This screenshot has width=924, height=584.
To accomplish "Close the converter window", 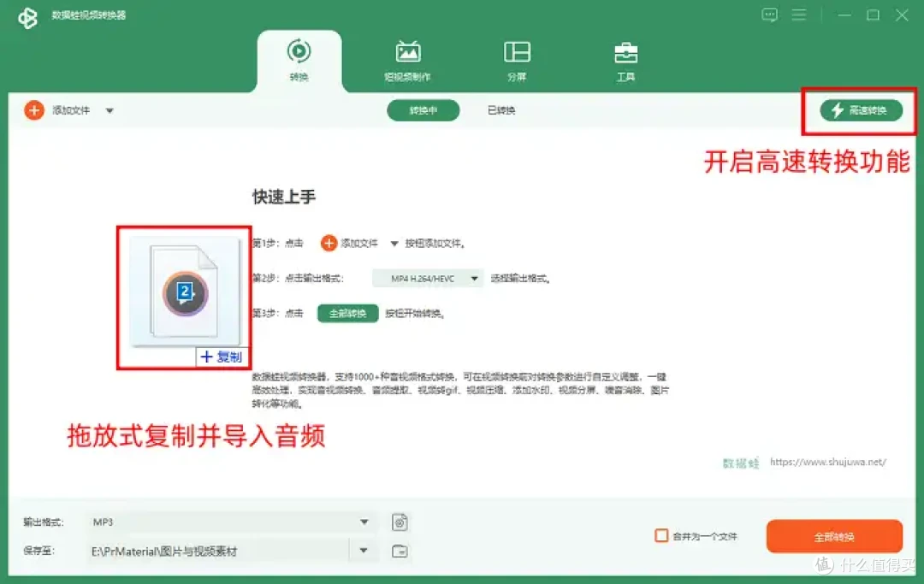I will [902, 15].
